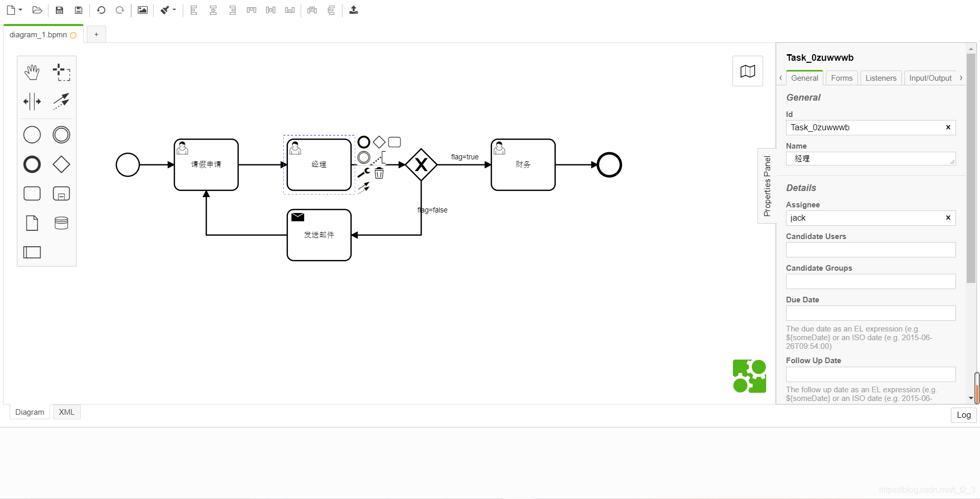Click the Candidate Groups field
980x499 pixels.
[871, 281]
